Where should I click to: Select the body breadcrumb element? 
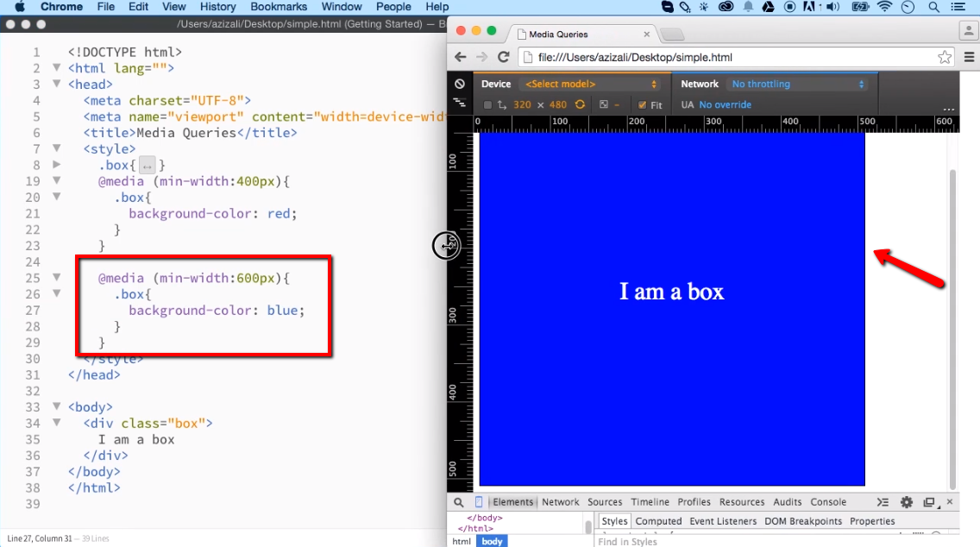click(492, 541)
